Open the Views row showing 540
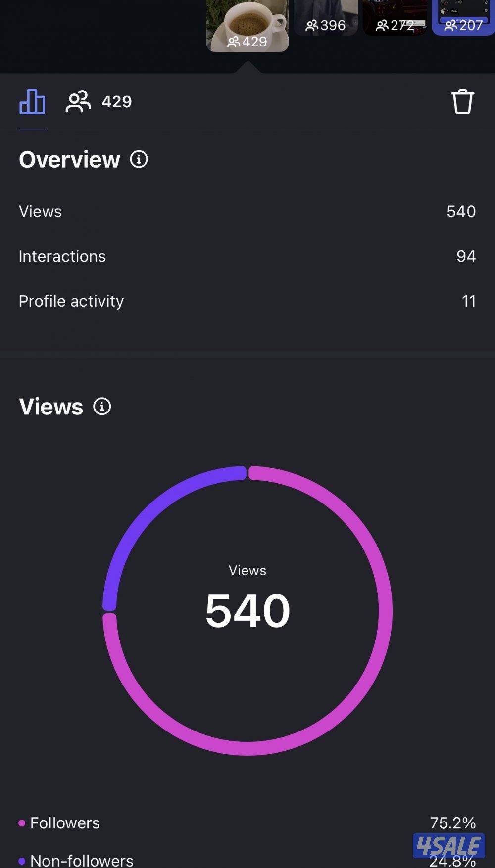The width and height of the screenshot is (495, 868). pos(247,211)
